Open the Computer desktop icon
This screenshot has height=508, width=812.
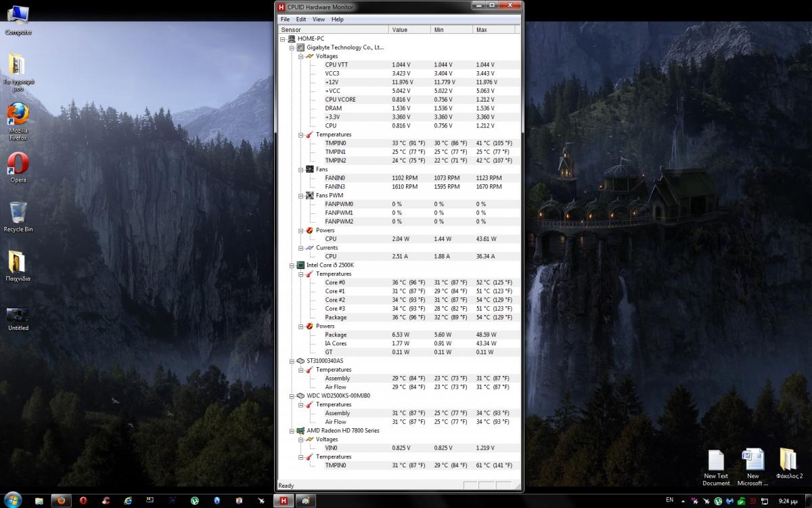[18, 20]
